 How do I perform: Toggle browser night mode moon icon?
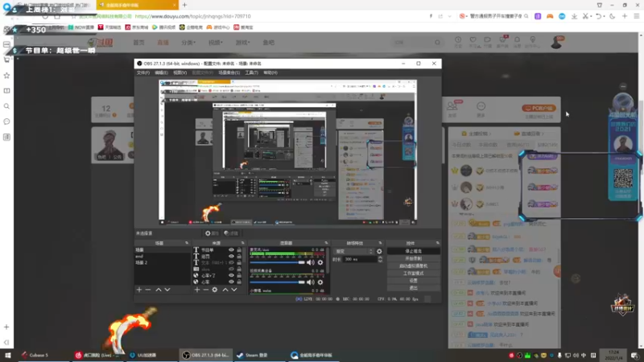(x=613, y=16)
